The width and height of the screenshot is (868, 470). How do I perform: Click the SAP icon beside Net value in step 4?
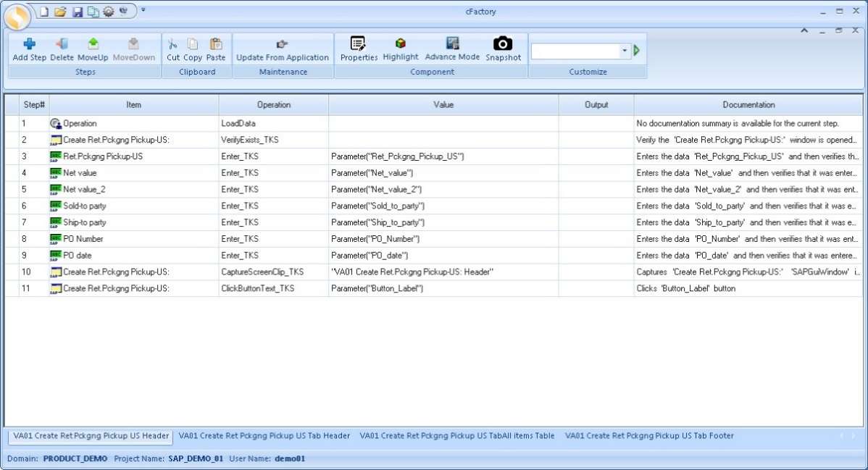[55, 173]
